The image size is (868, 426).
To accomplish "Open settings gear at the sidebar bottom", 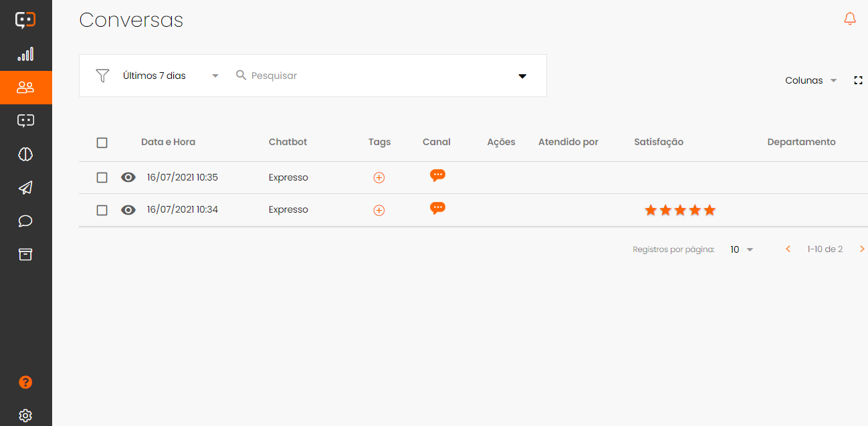I will (x=25, y=415).
